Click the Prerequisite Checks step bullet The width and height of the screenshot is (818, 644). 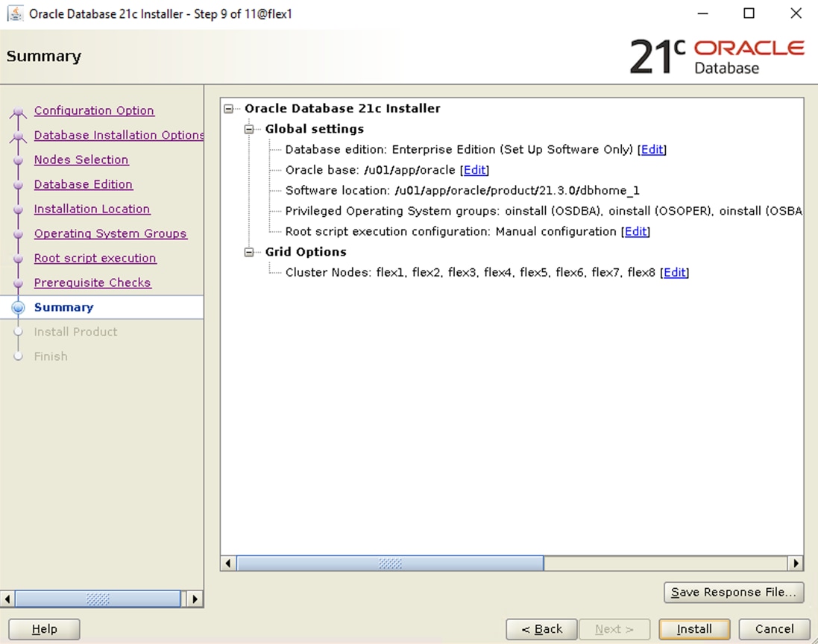tap(18, 283)
